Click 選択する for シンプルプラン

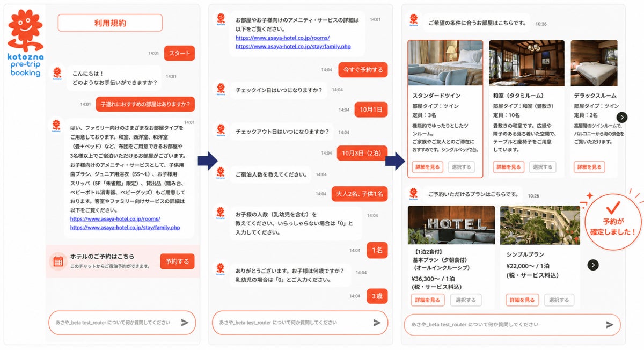point(559,300)
